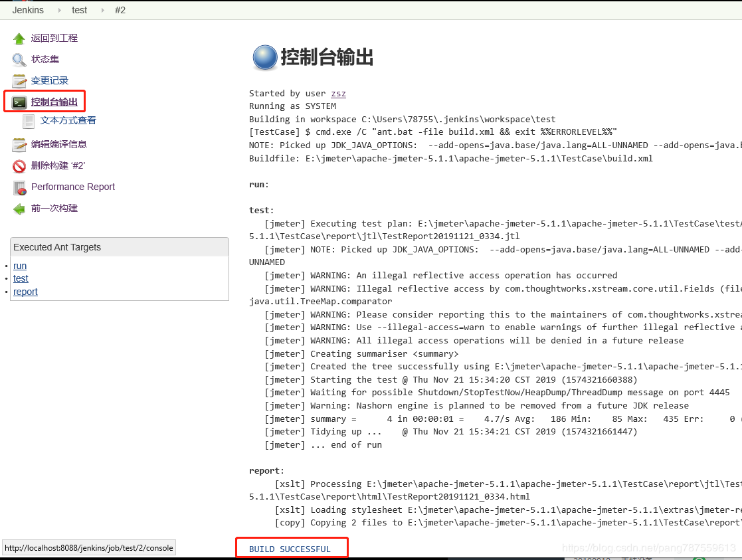Click the Performance Report chart icon
Screen dimensions: 742x560
point(20,188)
